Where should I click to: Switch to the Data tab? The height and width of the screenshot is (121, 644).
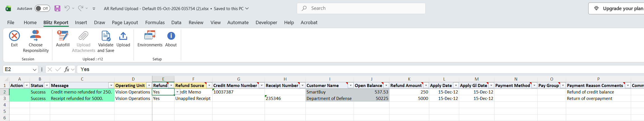click(x=176, y=22)
